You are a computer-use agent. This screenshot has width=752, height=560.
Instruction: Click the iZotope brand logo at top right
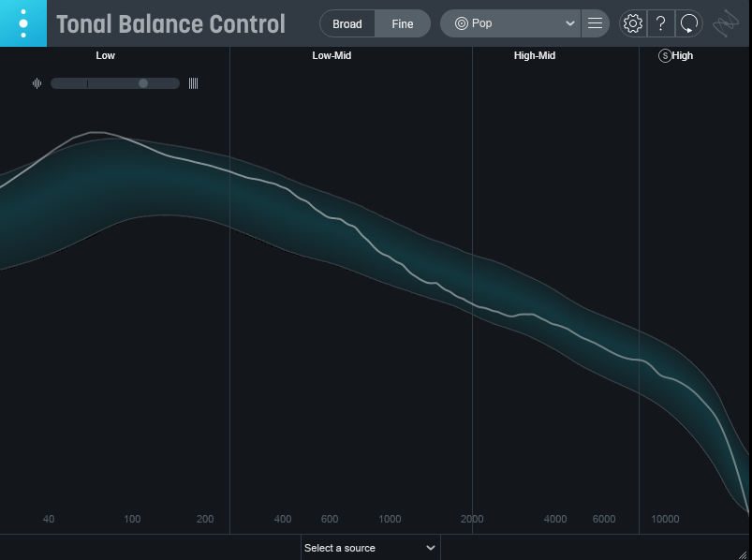tap(726, 23)
